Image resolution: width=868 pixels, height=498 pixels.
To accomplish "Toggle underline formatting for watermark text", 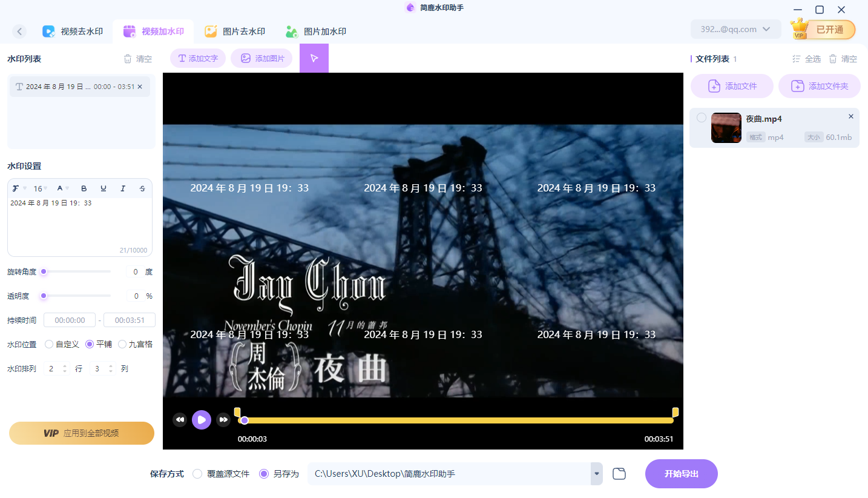I will click(x=104, y=188).
